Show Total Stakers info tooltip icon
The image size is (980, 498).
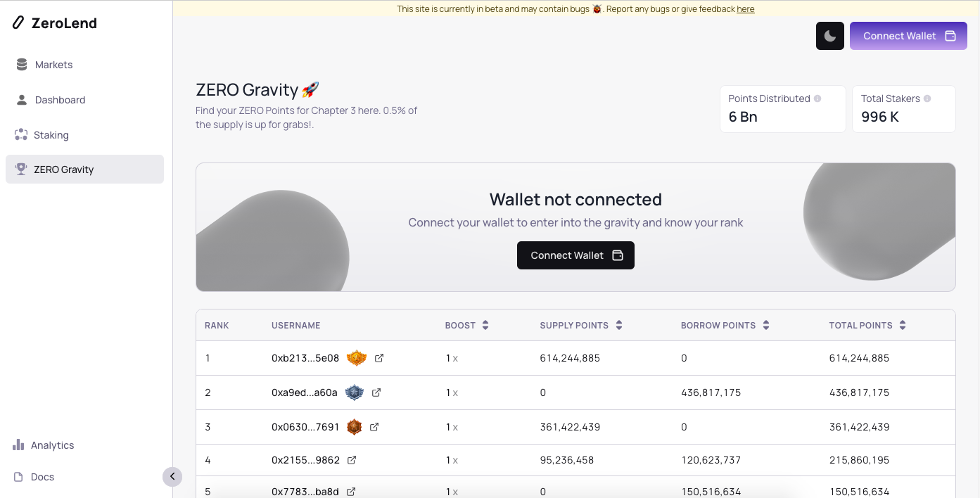[927, 98]
